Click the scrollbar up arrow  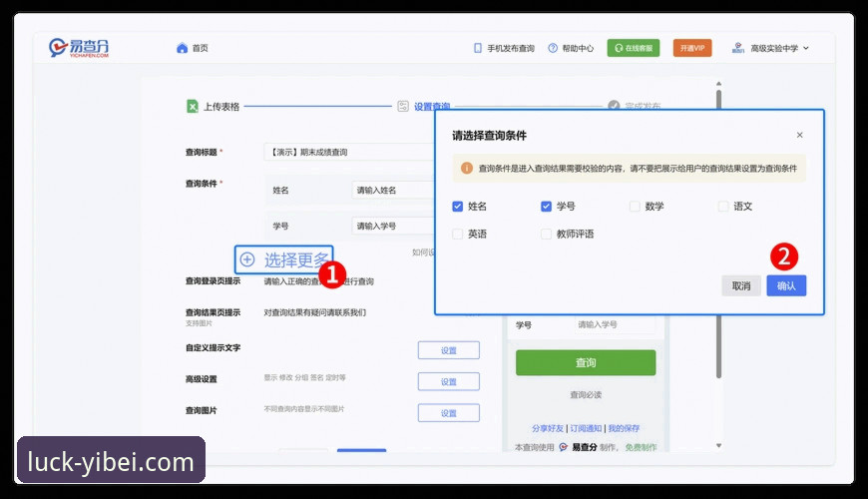tap(718, 84)
